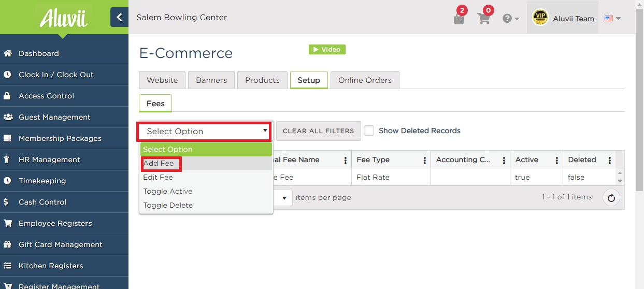Open Deleted column options menu
Image resolution: width=644 pixels, height=289 pixels.
click(610, 160)
